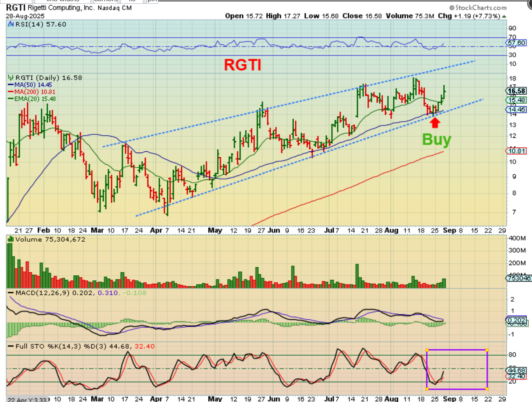532x402 pixels.
Task: Click the 90 RSI axis label
Action: pos(512,28)
